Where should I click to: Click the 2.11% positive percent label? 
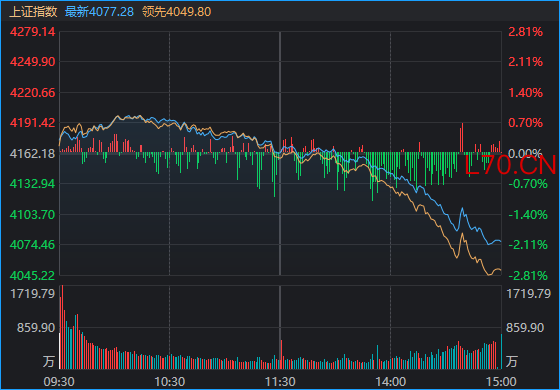click(525, 62)
